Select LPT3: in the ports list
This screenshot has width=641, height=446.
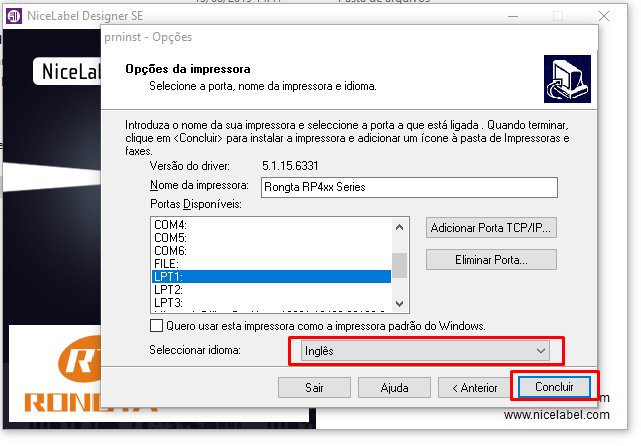(x=271, y=303)
